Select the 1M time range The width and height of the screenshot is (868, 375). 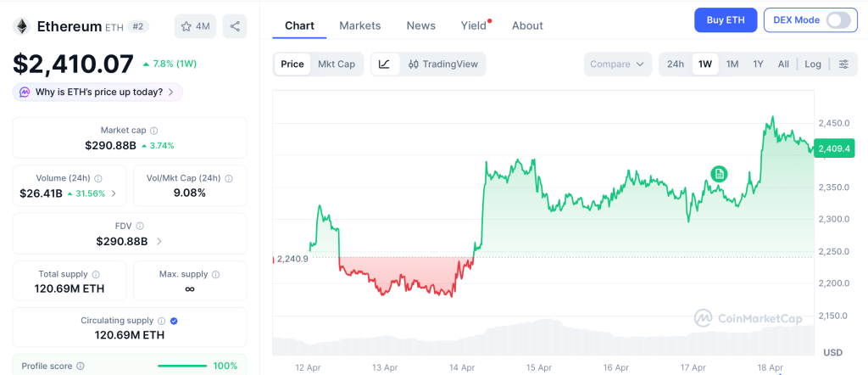(x=732, y=64)
